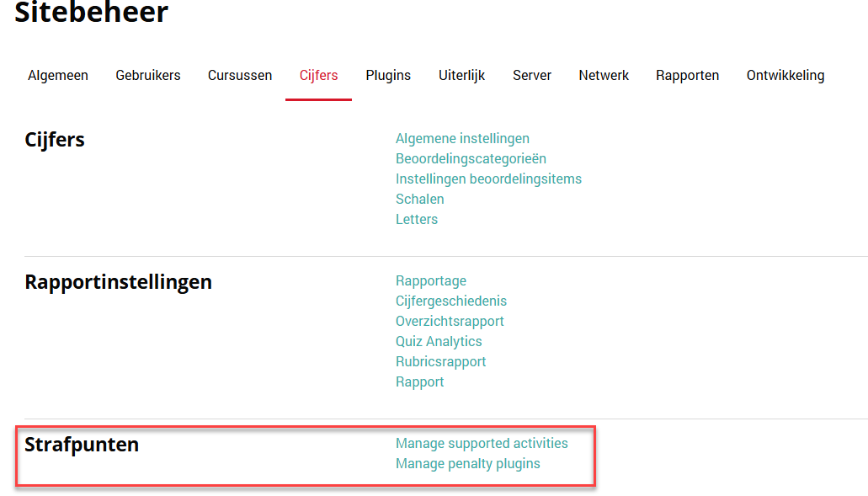Go to the Ontwikkeling tab
The width and height of the screenshot is (868, 496).
tap(785, 76)
